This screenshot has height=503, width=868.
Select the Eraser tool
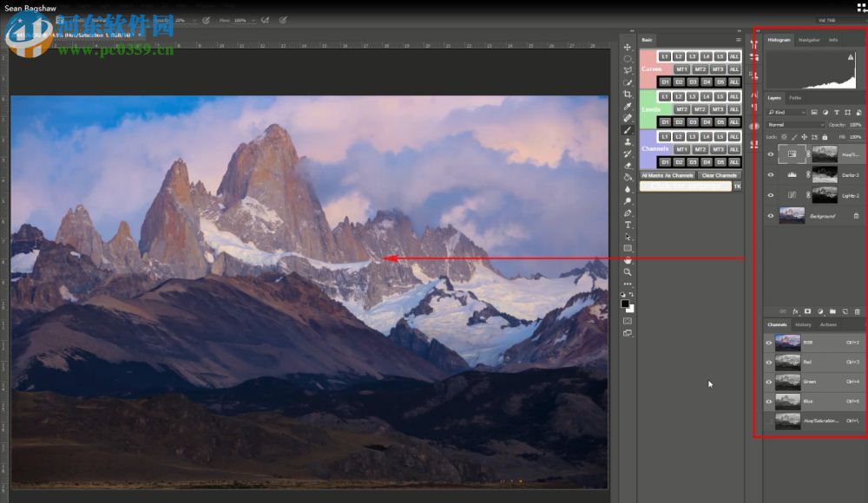click(x=628, y=166)
